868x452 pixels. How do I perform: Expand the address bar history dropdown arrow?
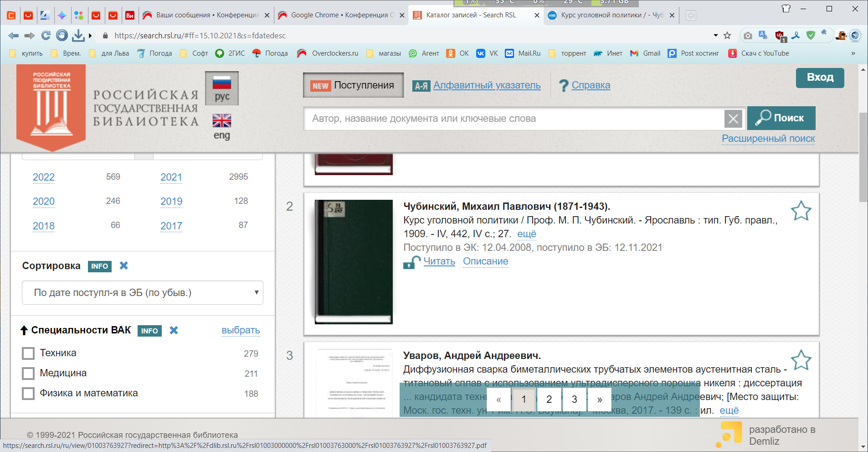[715, 36]
